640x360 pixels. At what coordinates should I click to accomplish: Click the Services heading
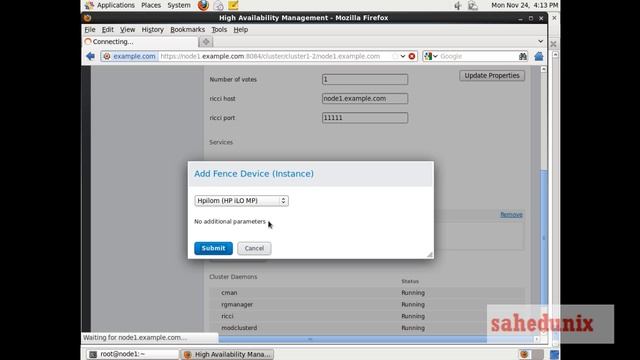click(x=221, y=142)
